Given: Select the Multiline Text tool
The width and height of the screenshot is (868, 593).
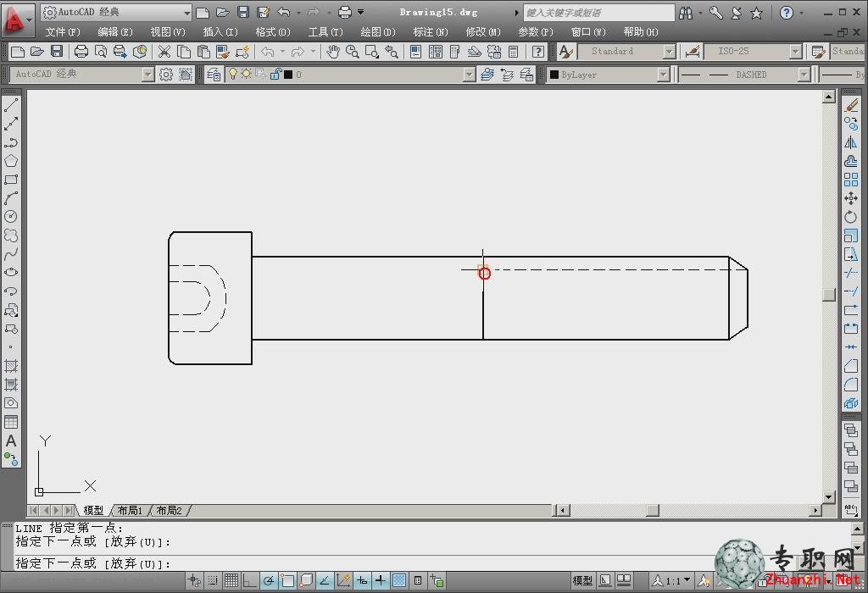Looking at the screenshot, I should point(11,441).
